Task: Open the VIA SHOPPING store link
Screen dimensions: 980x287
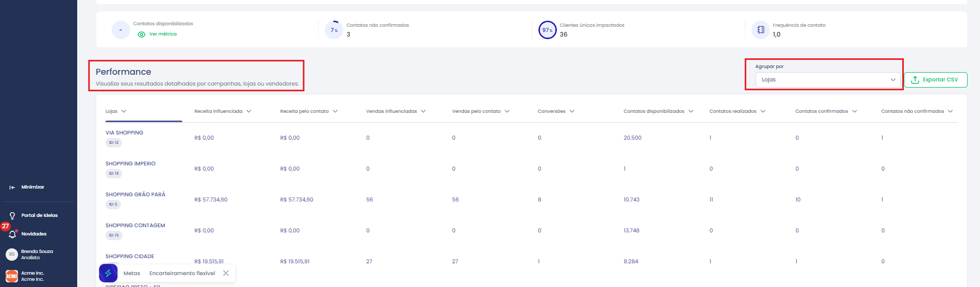Action: tap(124, 132)
